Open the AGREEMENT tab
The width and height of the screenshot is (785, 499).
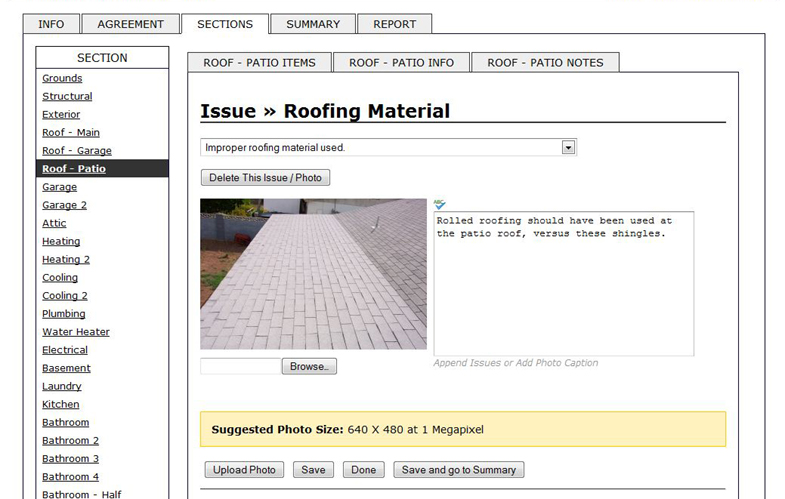click(130, 24)
